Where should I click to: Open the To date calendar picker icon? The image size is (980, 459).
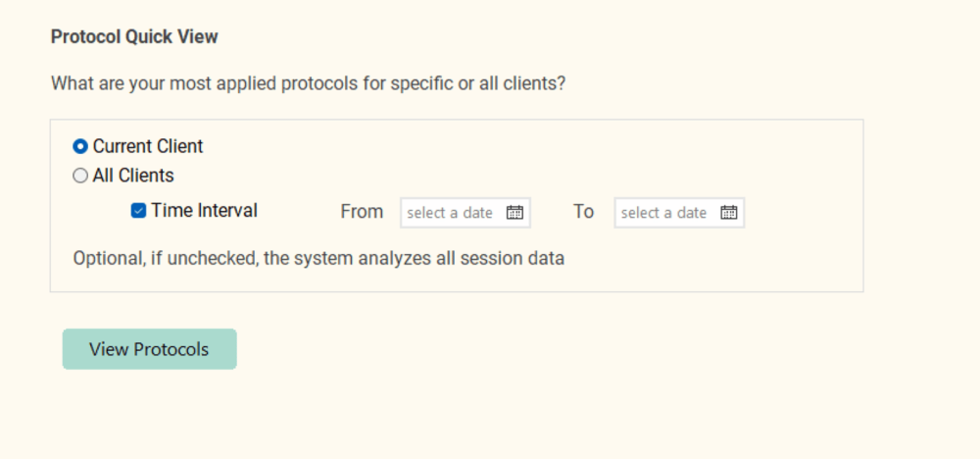coord(729,213)
